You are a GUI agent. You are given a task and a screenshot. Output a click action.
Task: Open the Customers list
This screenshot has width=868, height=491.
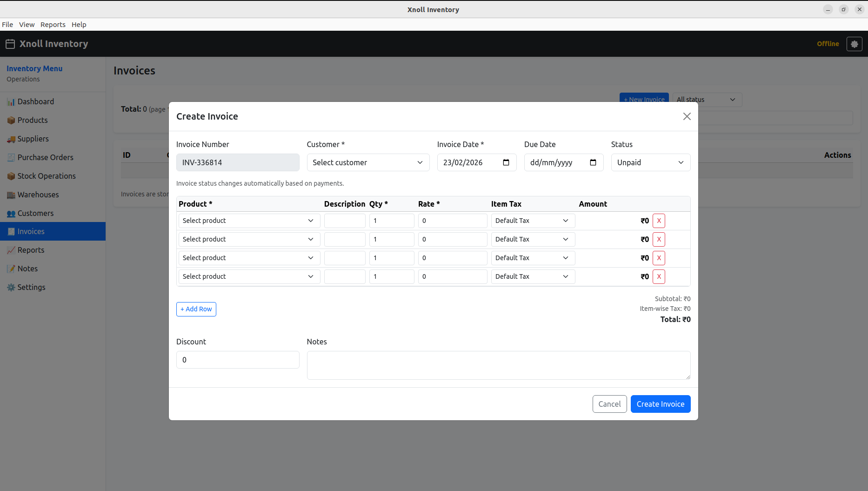point(35,213)
